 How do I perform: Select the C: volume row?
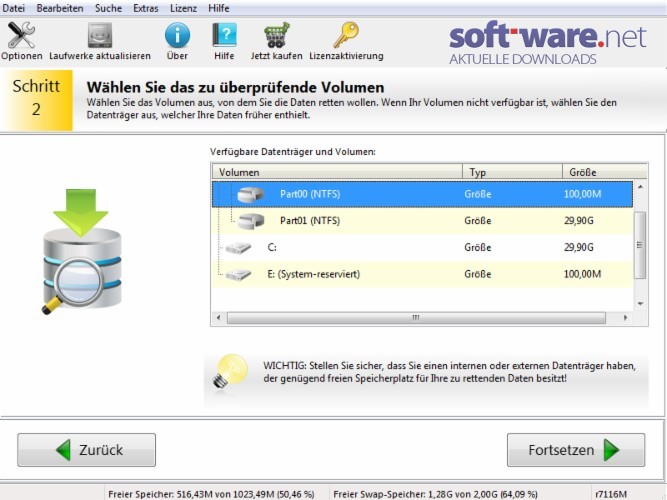(422, 248)
